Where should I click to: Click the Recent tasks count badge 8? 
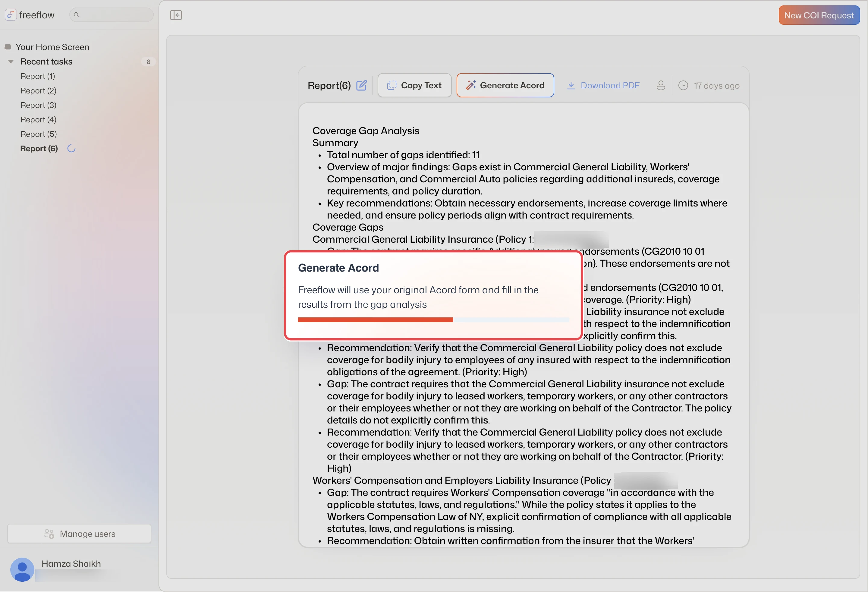pyautogui.click(x=148, y=61)
